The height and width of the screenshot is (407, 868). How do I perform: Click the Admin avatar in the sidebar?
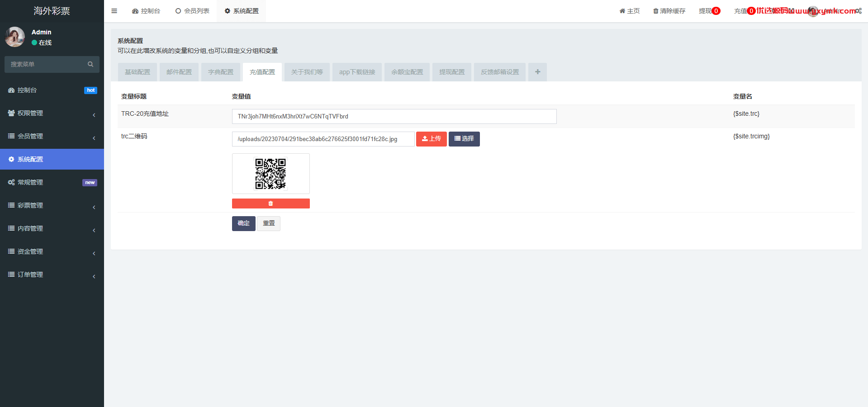tap(15, 37)
